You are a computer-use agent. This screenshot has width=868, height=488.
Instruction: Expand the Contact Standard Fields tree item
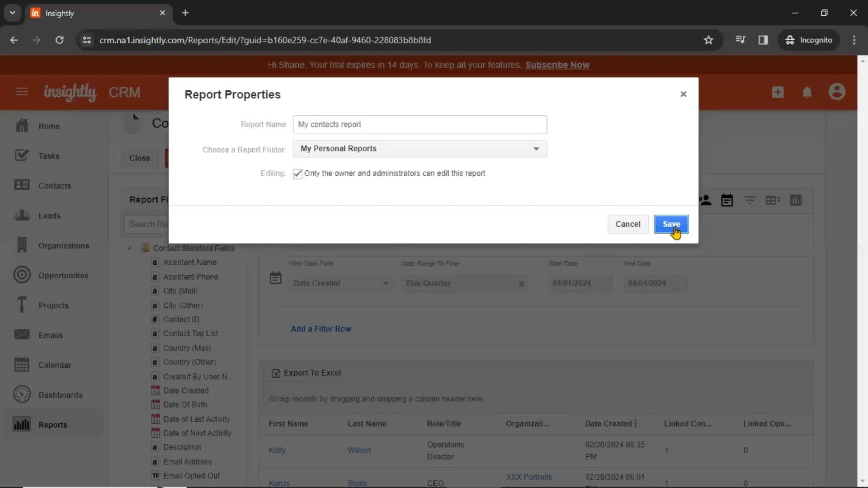(x=129, y=248)
